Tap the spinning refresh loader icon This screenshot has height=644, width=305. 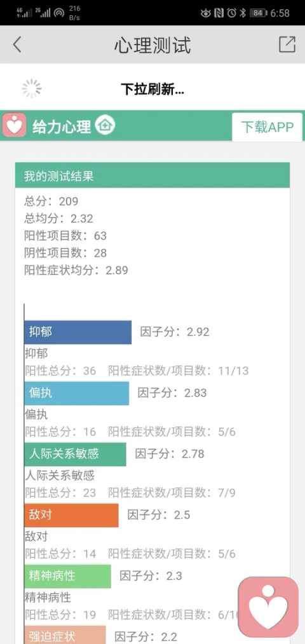pyautogui.click(x=32, y=89)
